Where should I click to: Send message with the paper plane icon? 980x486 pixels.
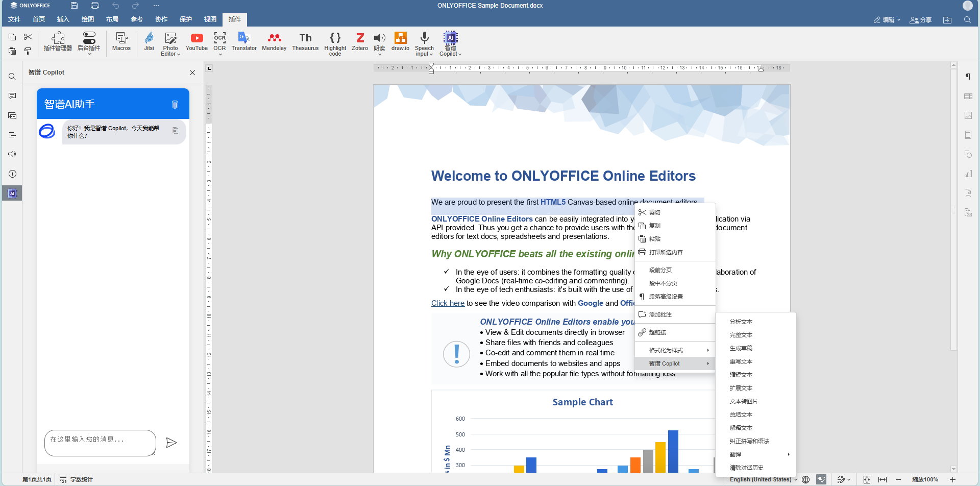click(x=171, y=443)
